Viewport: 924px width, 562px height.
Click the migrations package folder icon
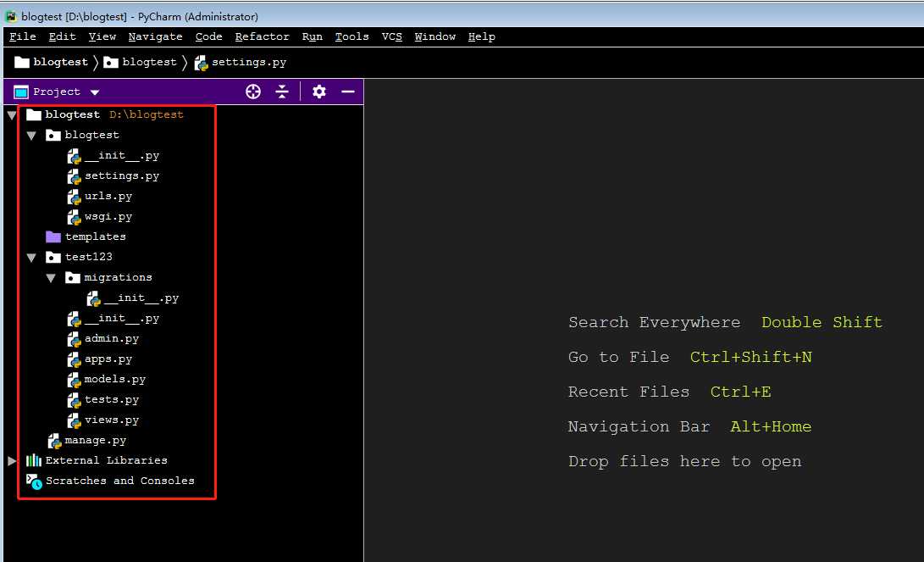pyautogui.click(x=73, y=278)
